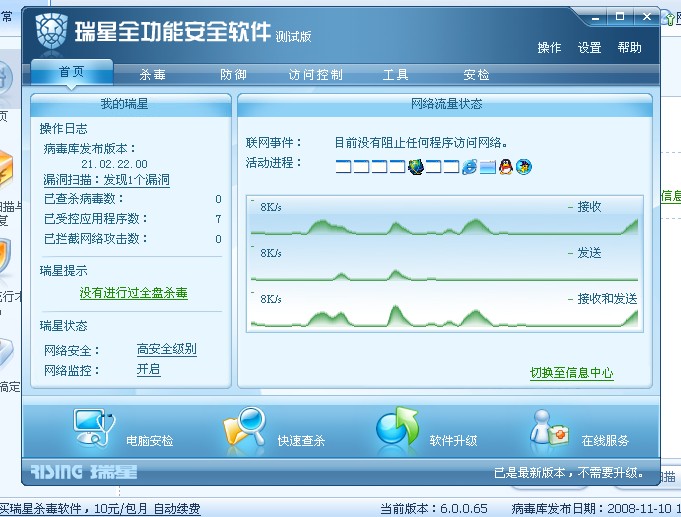681x517 pixels.
Task: Click the 病毒库发布版本 value 21.02.22.00
Action: click(x=114, y=164)
